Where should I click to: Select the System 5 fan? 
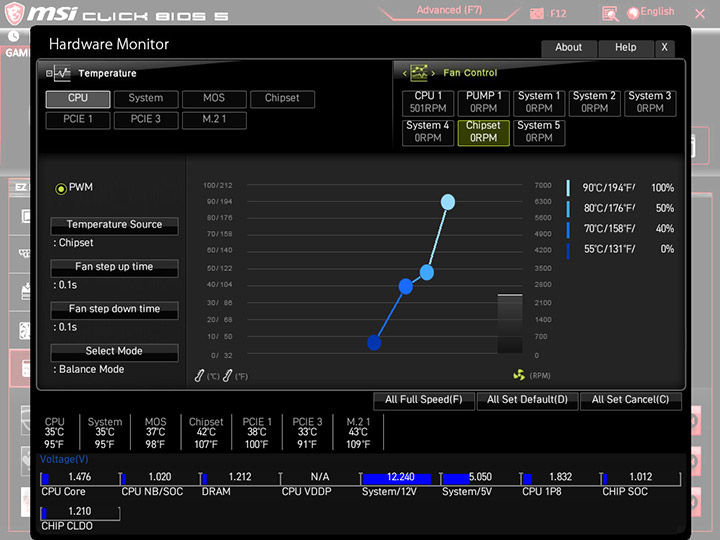tap(539, 132)
